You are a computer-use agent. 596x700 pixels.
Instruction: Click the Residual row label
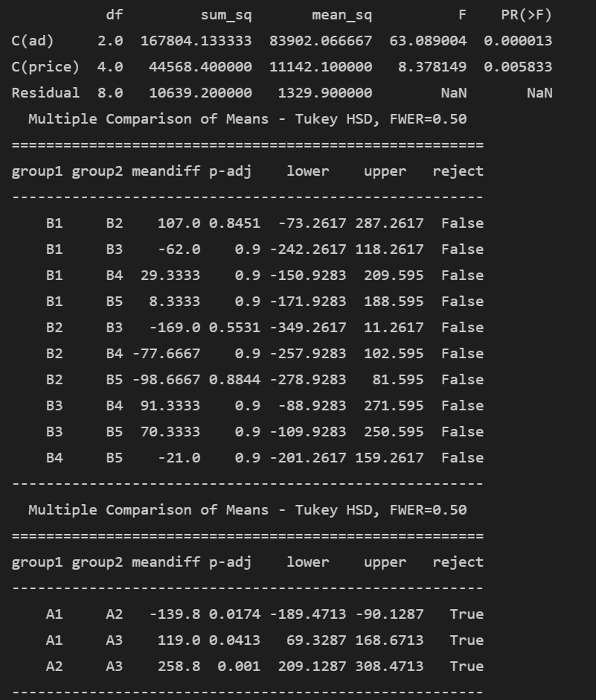[x=45, y=93]
